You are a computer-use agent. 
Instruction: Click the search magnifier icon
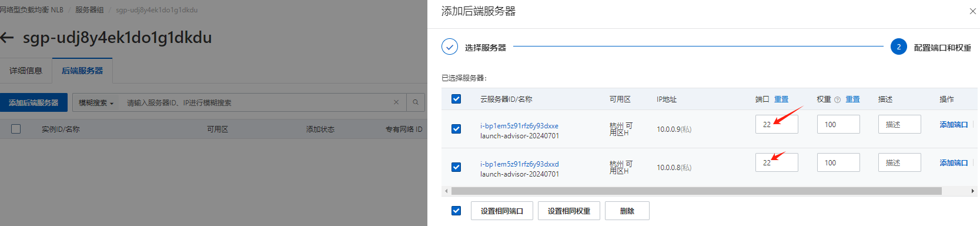tap(415, 102)
